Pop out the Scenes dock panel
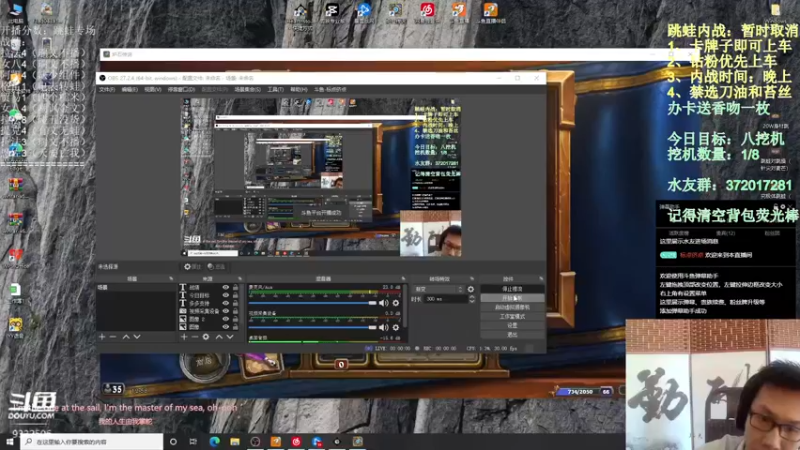This screenshot has width=800, height=450. point(171,279)
